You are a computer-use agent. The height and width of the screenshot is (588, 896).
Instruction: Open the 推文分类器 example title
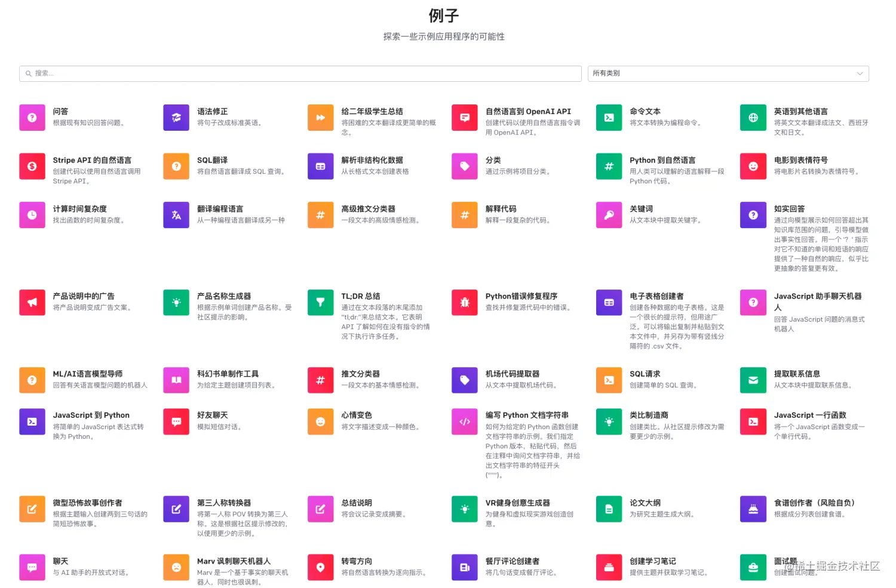click(361, 374)
